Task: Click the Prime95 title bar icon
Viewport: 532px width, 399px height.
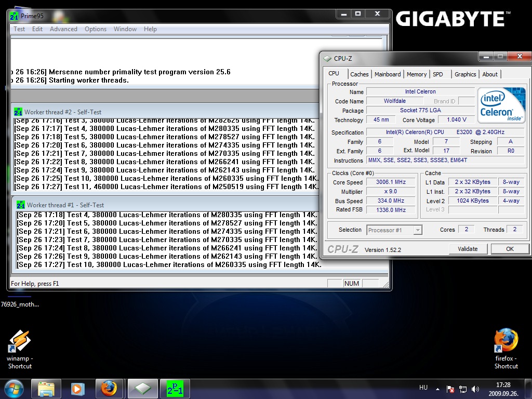Action: point(14,16)
